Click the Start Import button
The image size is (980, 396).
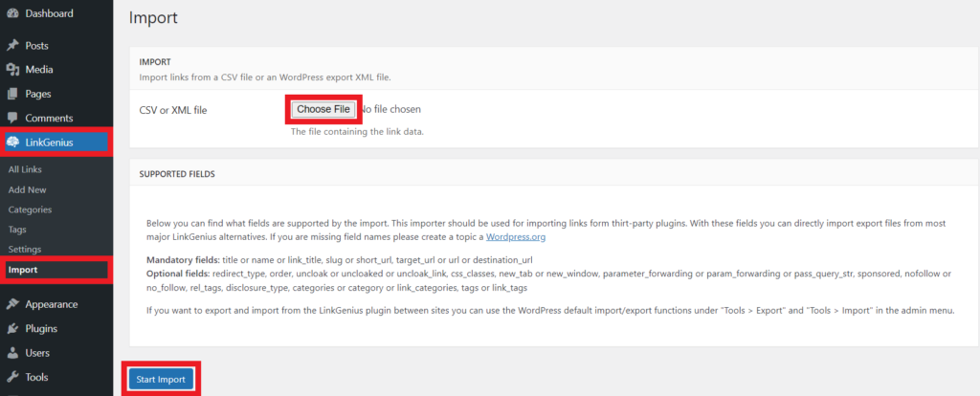point(161,379)
